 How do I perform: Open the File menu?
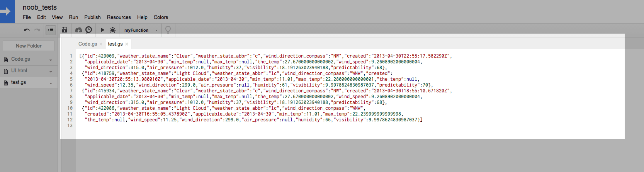(x=27, y=17)
